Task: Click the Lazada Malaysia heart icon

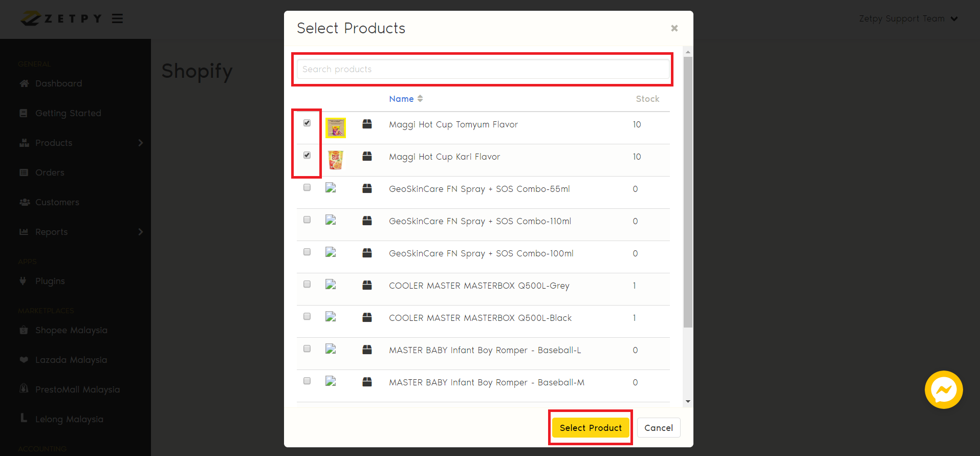Action: coord(24,360)
